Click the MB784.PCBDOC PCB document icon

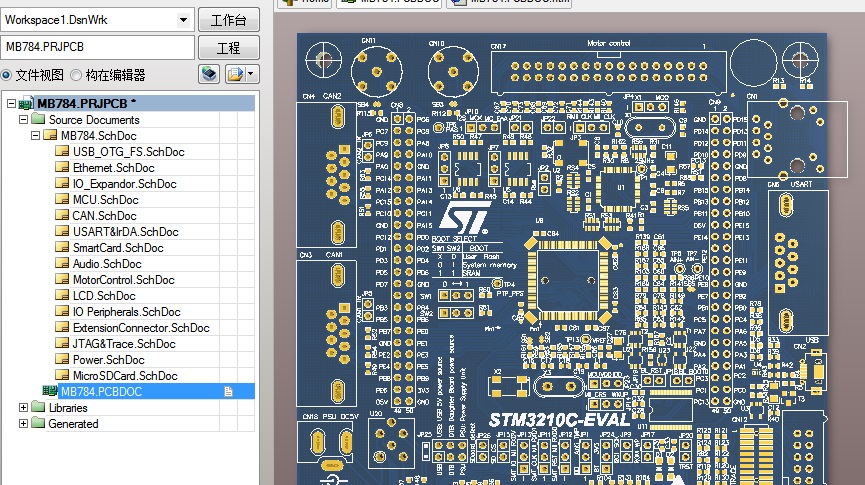point(50,391)
